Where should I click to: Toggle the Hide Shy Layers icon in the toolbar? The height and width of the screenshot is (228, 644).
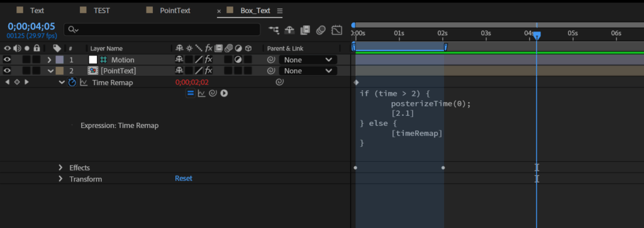[x=289, y=30]
